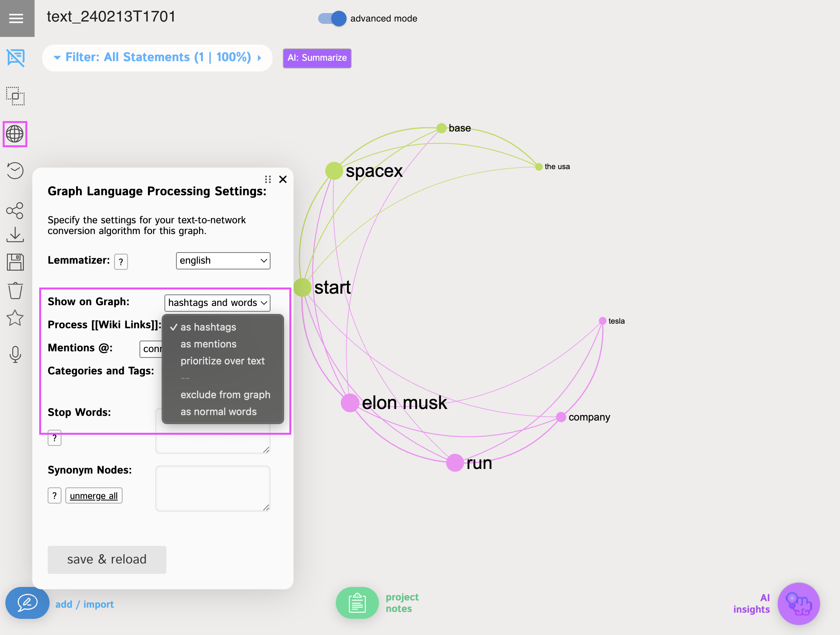This screenshot has width=840, height=635.
Task: Click the right arrow after the filter label
Action: (260, 58)
